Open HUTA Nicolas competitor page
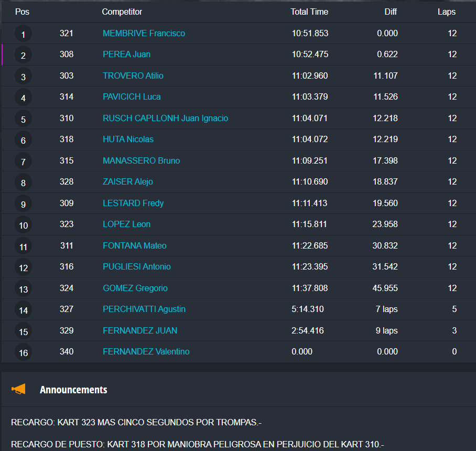Viewport: 476px width, 451px height. [x=128, y=139]
